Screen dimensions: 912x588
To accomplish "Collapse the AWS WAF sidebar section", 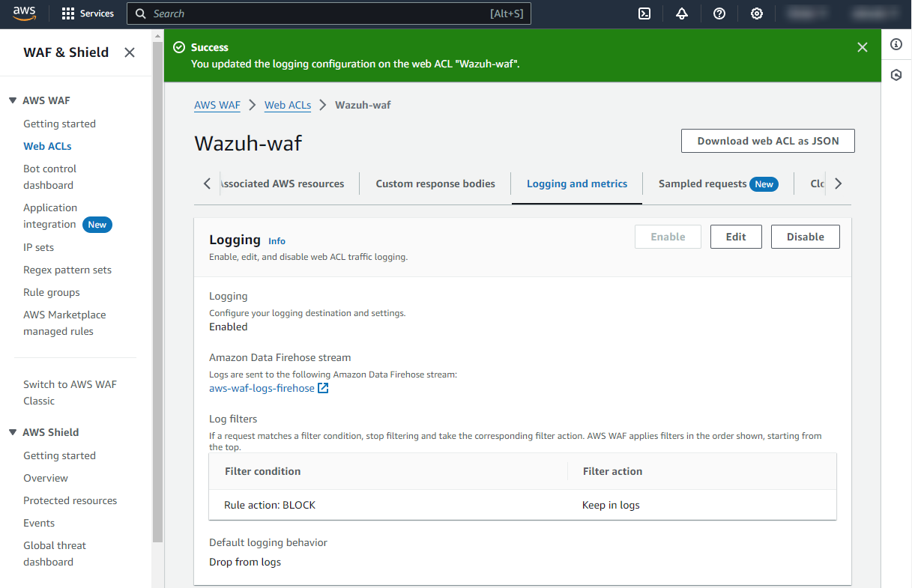I will click(x=13, y=100).
